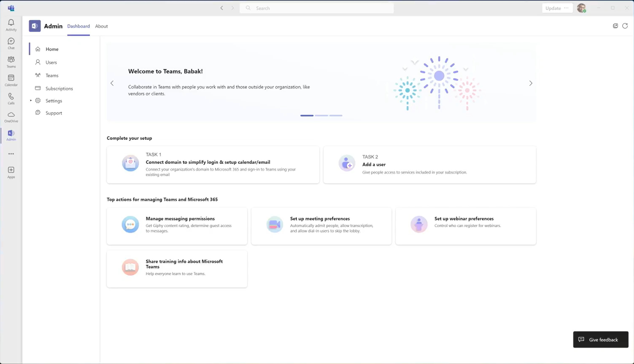Open the Calendar

click(x=11, y=80)
